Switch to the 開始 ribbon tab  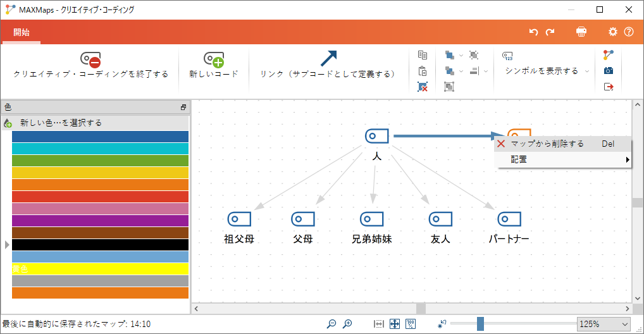point(22,32)
